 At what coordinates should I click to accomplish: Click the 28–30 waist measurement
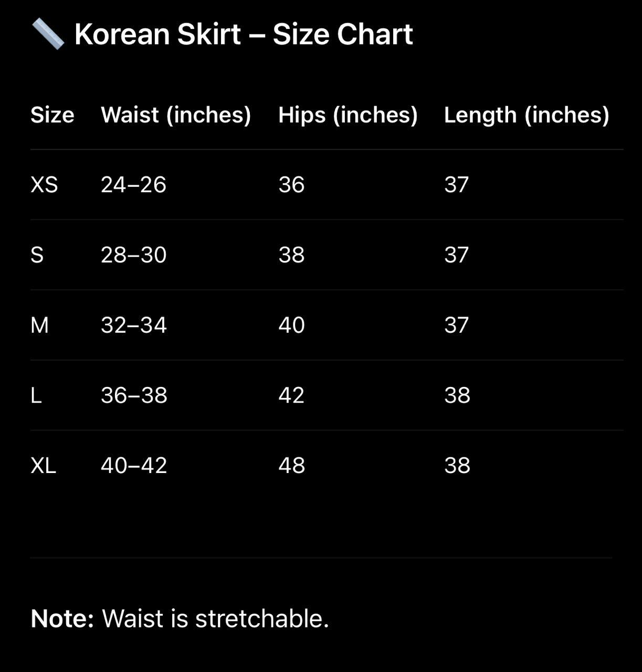[x=133, y=255]
